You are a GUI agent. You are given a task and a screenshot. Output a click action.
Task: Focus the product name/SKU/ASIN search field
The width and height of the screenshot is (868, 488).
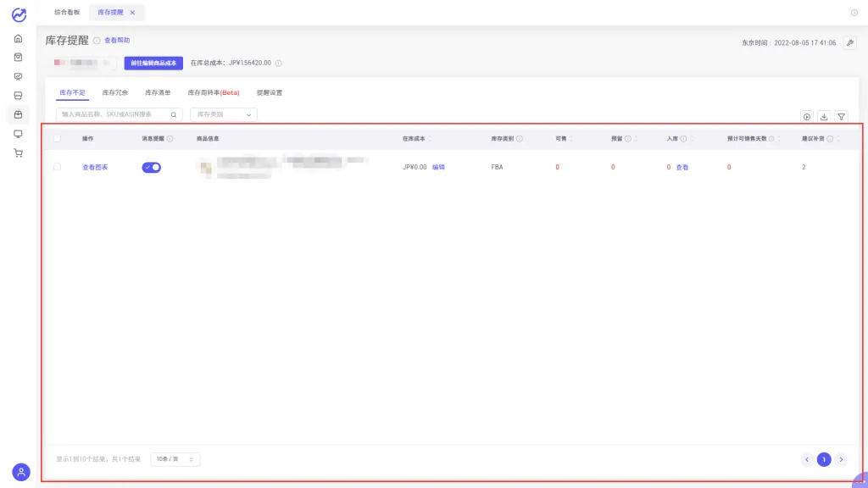(119, 114)
